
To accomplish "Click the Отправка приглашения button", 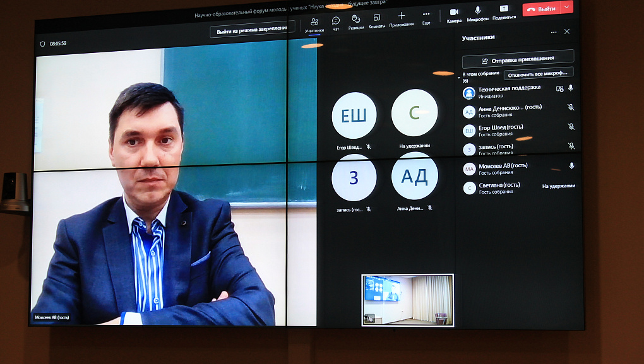I will [518, 59].
